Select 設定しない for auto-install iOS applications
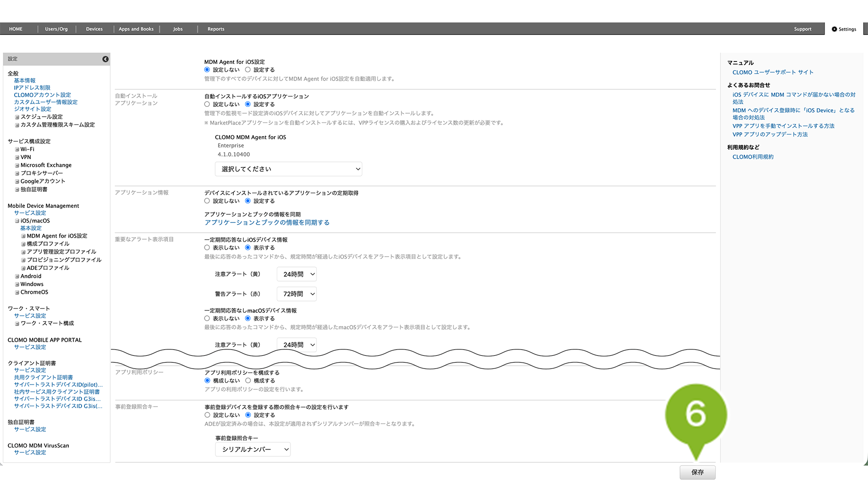This screenshot has width=868, height=488. click(207, 104)
